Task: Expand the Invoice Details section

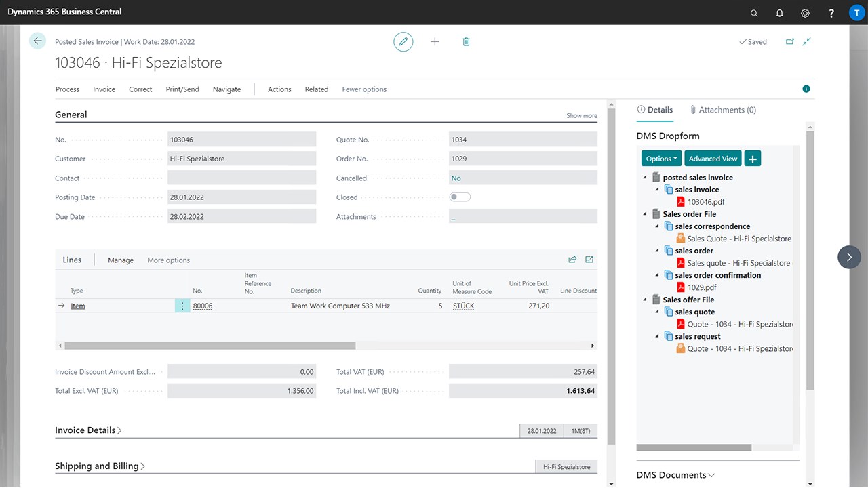Action: coord(88,430)
